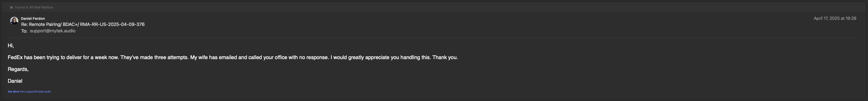Click the folder icon beside Found in All Mail
Viewport: 868px width, 101px height.
[11, 7]
